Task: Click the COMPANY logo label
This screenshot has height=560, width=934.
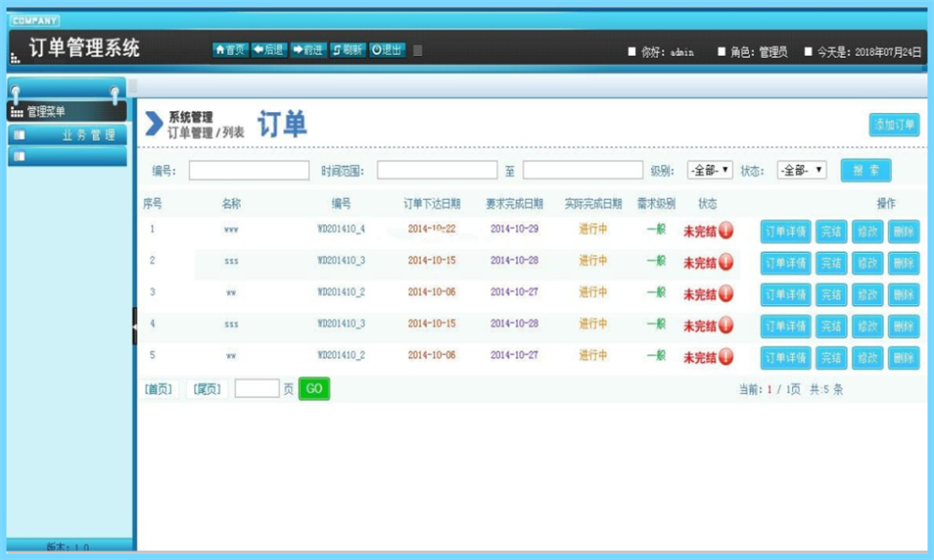Action: pos(35,21)
